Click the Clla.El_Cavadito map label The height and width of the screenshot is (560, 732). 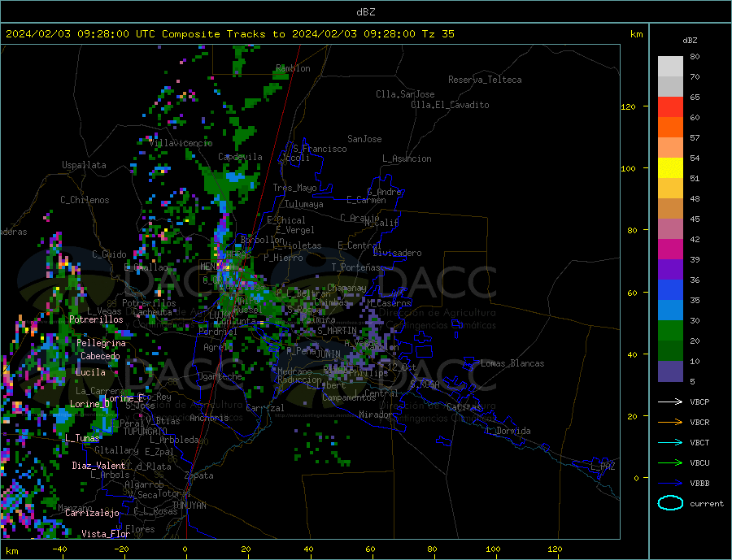pyautogui.click(x=450, y=105)
